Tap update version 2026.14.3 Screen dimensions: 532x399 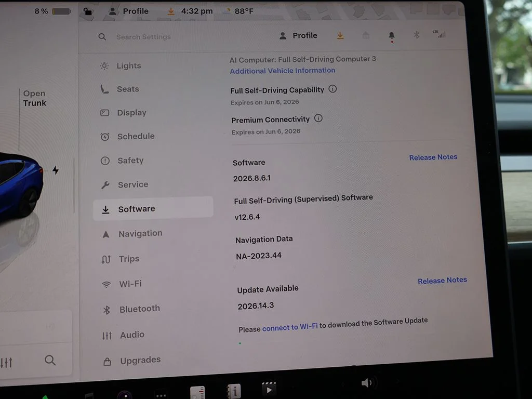pyautogui.click(x=256, y=306)
